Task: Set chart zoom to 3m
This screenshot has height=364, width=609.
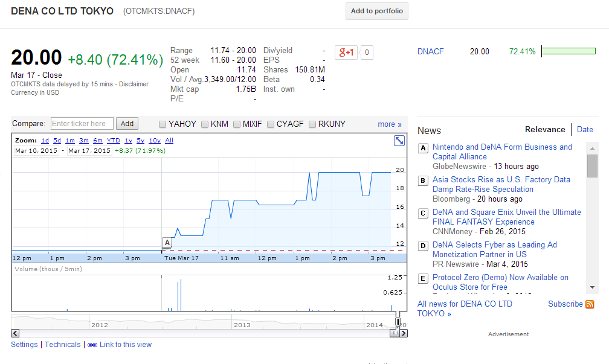Action: tap(84, 141)
